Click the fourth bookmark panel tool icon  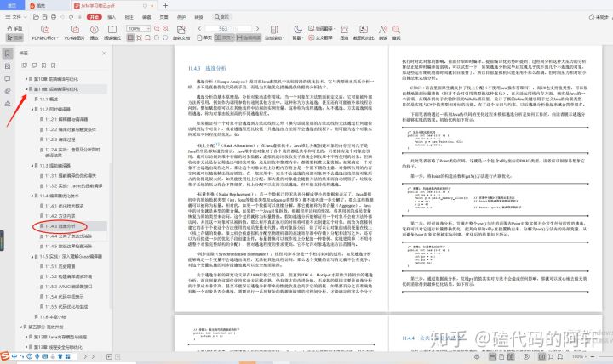point(54,65)
